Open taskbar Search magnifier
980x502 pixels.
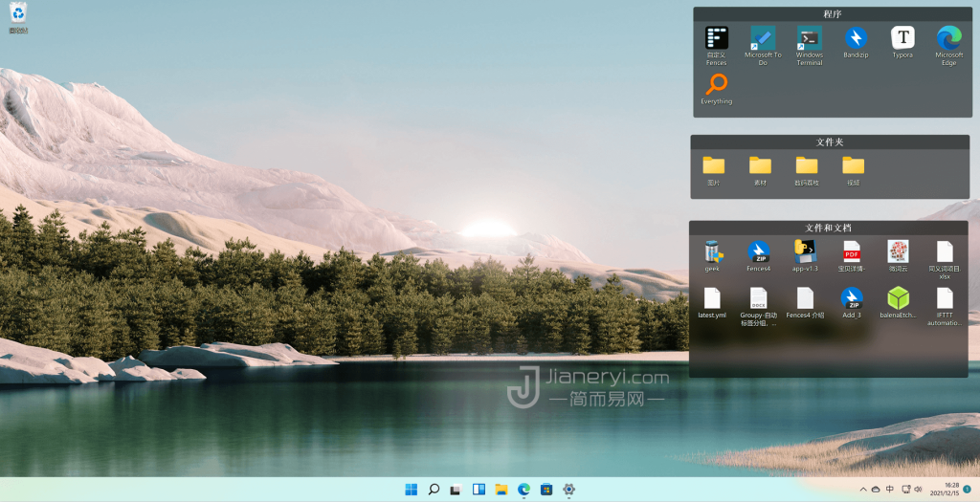434,490
